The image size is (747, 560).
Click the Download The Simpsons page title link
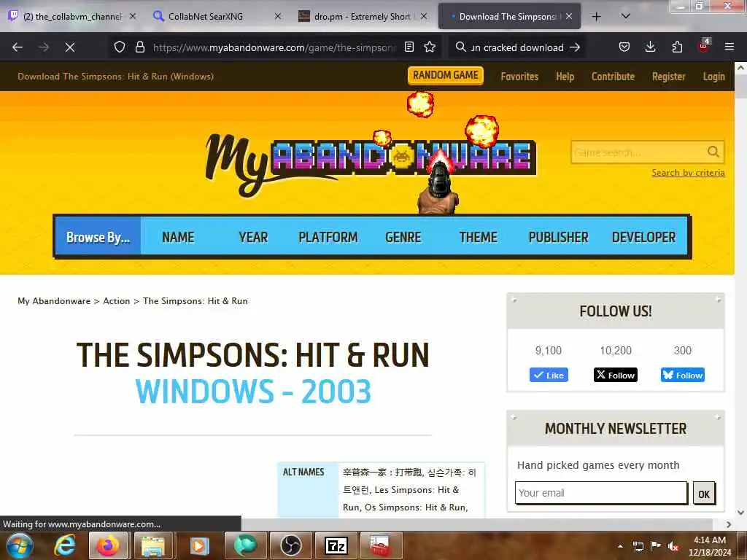point(116,76)
